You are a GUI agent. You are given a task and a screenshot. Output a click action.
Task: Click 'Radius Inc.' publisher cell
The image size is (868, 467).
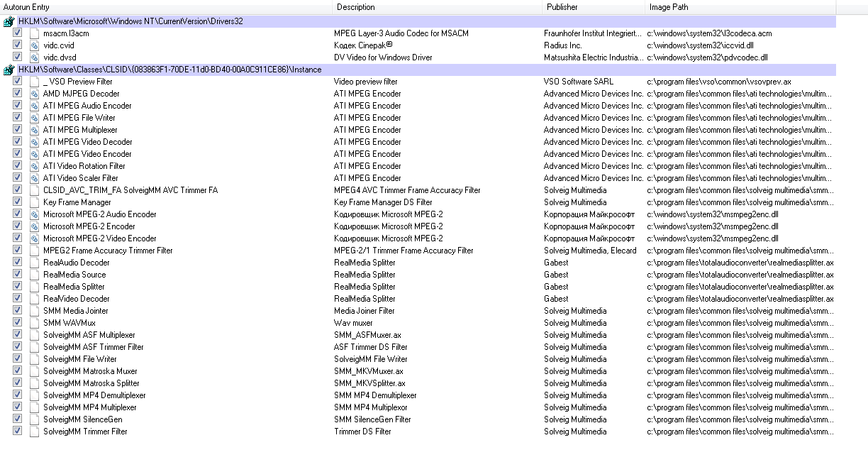click(563, 45)
